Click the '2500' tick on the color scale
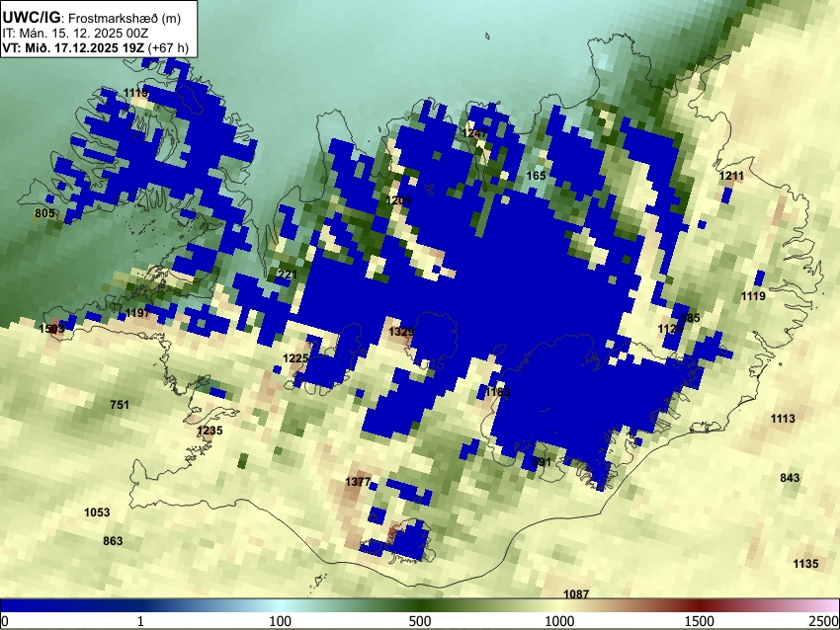The height and width of the screenshot is (630, 840). (x=824, y=621)
